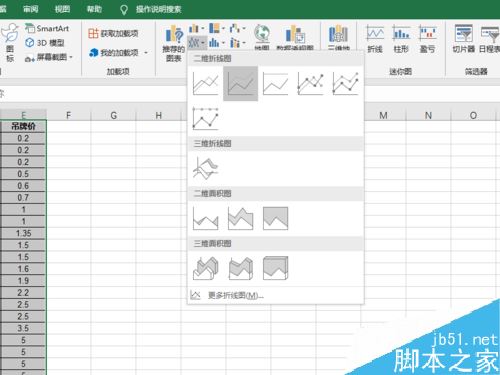This screenshot has height=375, width=500.
Task: Choose the highlighted stacked line chart
Action: [x=240, y=84]
